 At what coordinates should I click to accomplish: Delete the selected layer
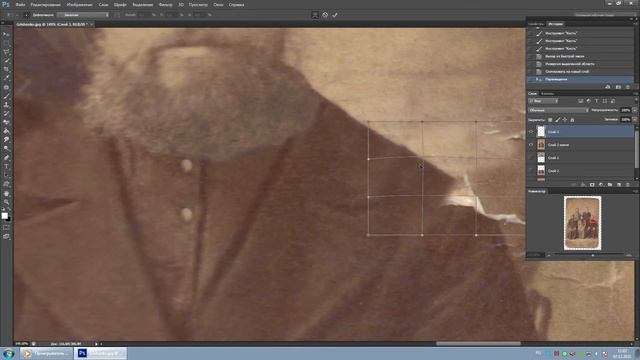click(628, 184)
